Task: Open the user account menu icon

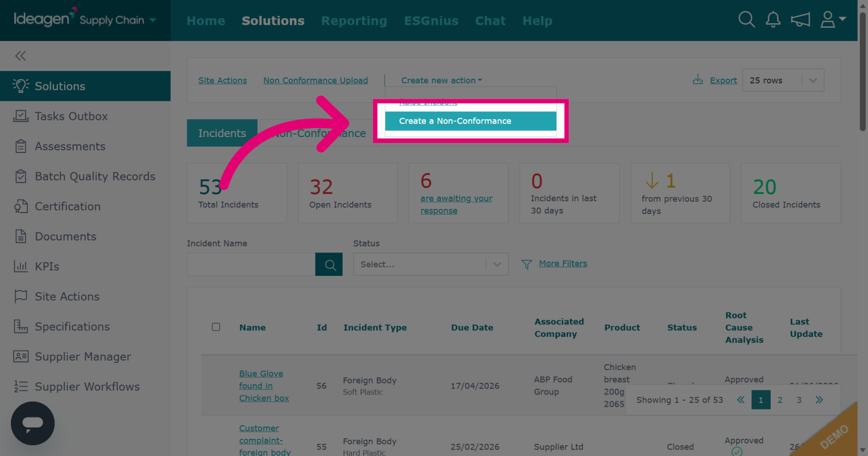Action: [833, 19]
